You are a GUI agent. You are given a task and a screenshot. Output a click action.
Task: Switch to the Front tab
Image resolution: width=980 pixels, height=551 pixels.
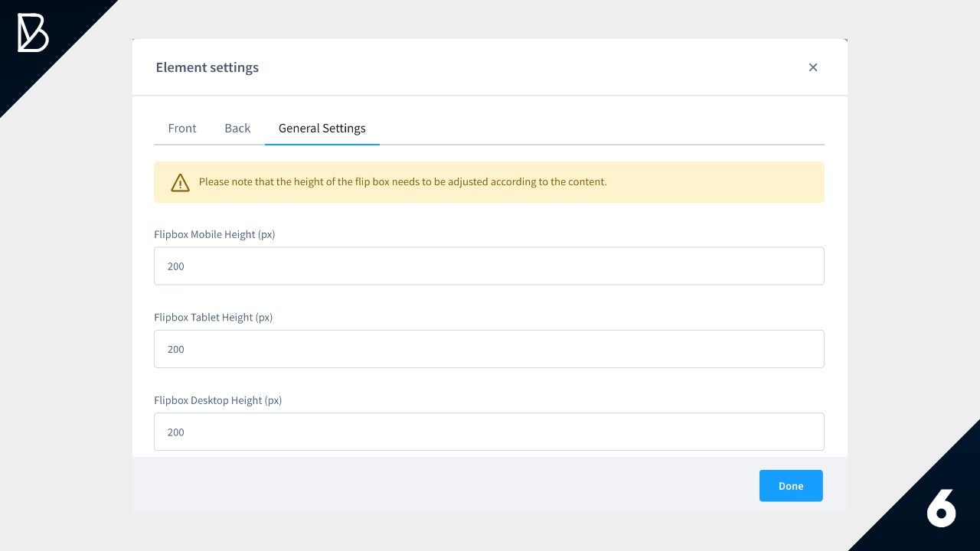(x=182, y=128)
